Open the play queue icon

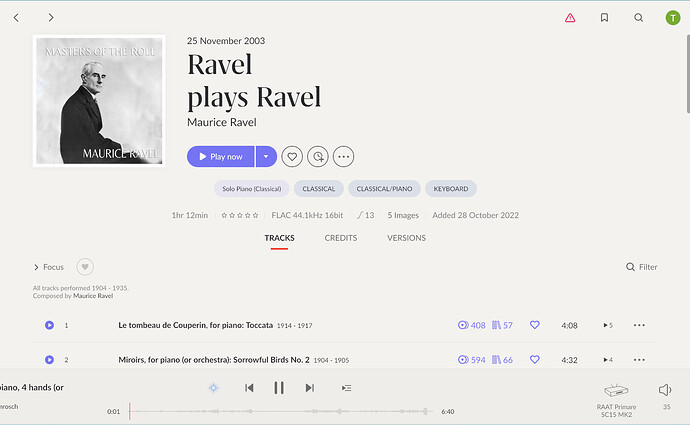(x=346, y=388)
